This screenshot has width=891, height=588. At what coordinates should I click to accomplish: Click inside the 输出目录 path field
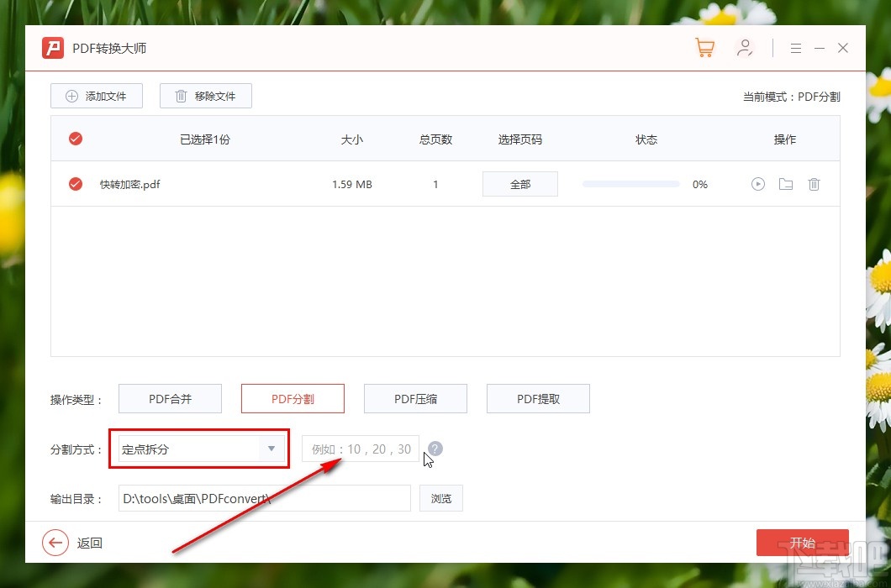coord(264,498)
